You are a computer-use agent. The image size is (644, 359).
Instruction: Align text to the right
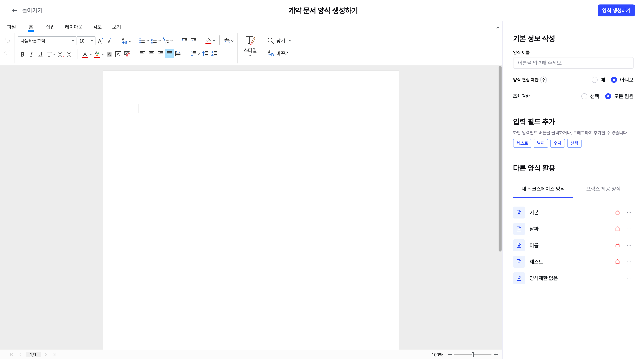pos(160,54)
